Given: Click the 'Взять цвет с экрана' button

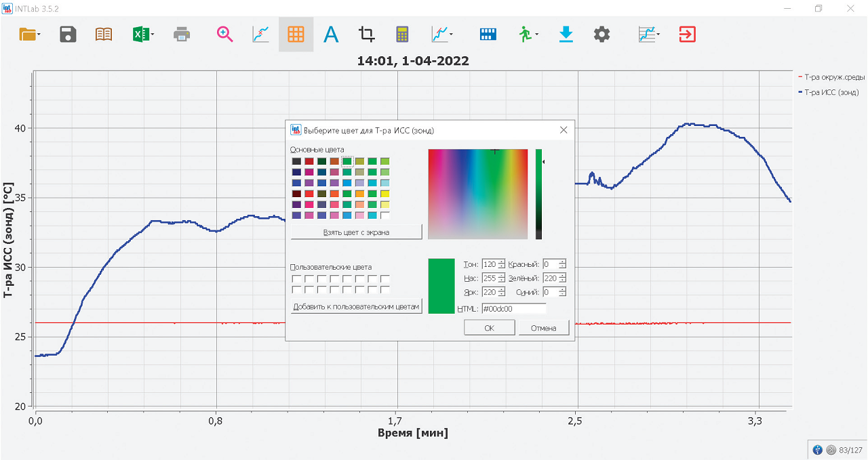Looking at the screenshot, I should click(356, 232).
